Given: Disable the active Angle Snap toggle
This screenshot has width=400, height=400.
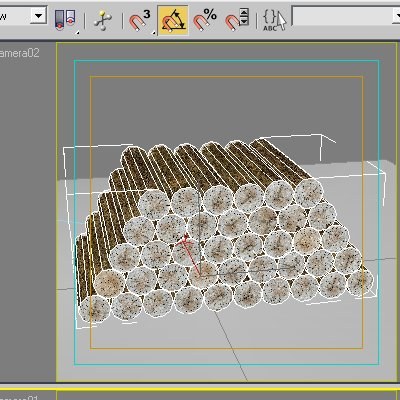Looking at the screenshot, I should click(x=173, y=21).
